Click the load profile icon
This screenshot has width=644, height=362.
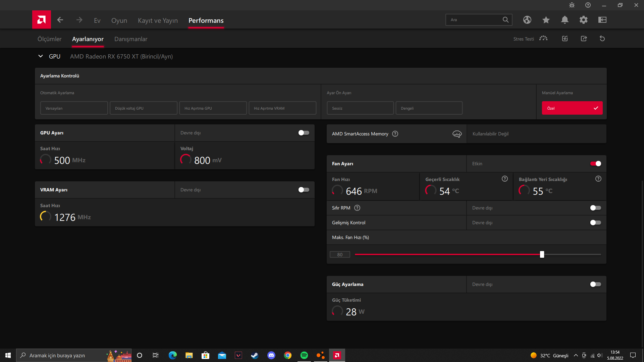tap(565, 39)
